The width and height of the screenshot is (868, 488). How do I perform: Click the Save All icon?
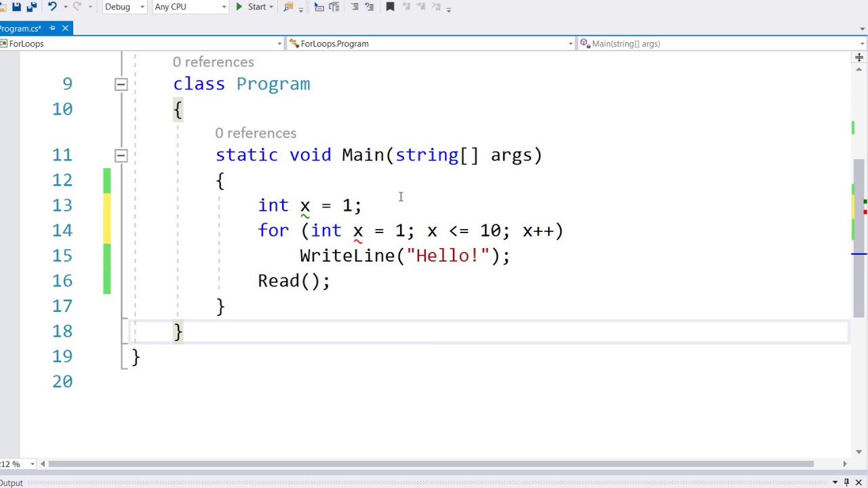(31, 7)
